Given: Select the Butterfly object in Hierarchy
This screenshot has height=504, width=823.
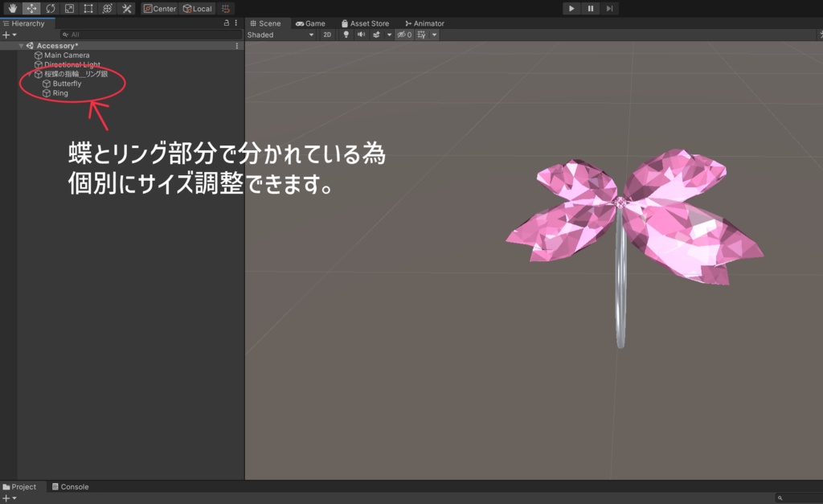Looking at the screenshot, I should 66,83.
